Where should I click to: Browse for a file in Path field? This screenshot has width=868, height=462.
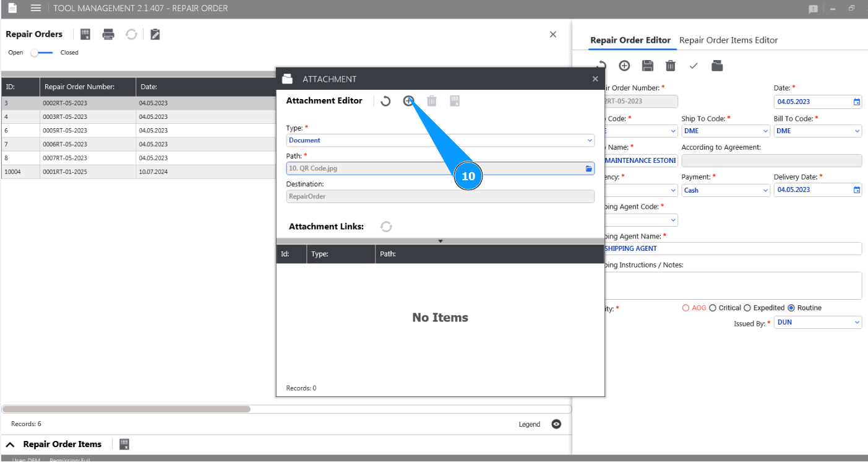point(589,168)
